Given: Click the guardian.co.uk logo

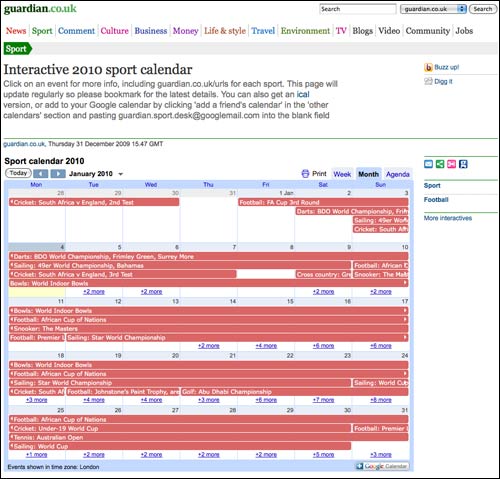Looking at the screenshot, I should (x=40, y=9).
